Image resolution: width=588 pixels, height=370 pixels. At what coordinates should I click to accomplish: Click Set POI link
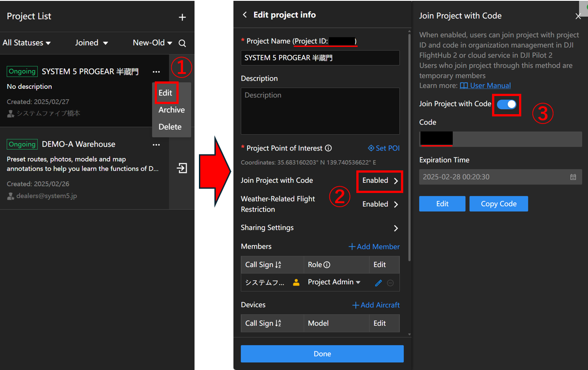click(x=384, y=148)
